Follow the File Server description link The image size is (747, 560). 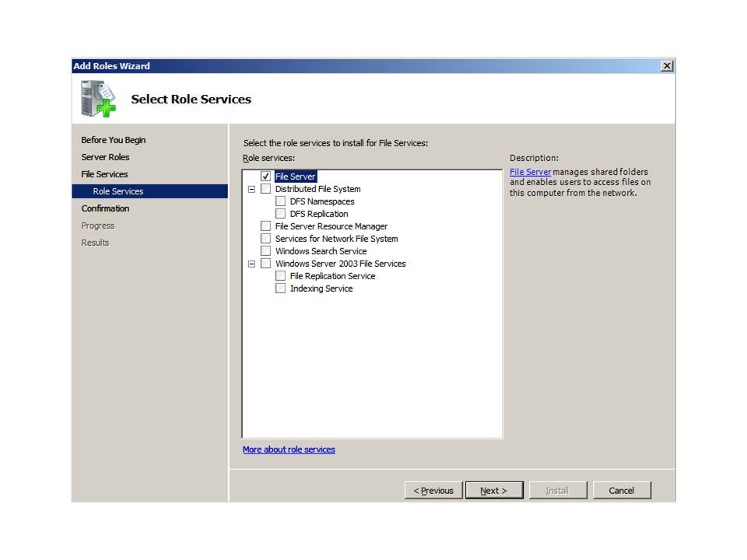click(531, 172)
